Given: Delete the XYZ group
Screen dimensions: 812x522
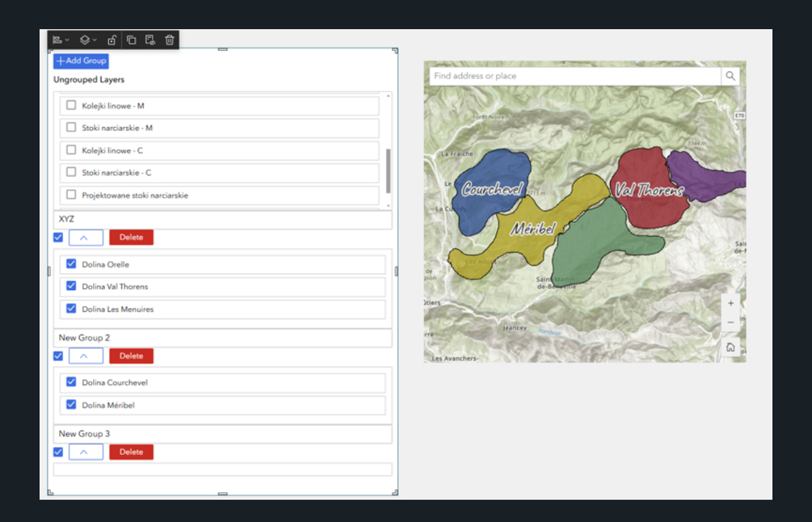Looking at the screenshot, I should tap(131, 238).
